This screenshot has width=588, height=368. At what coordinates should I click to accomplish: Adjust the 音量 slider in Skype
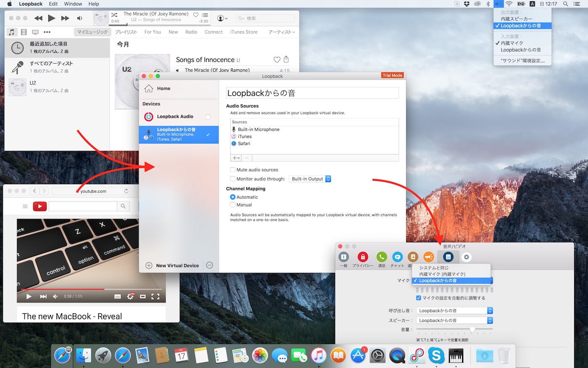pyautogui.click(x=472, y=330)
